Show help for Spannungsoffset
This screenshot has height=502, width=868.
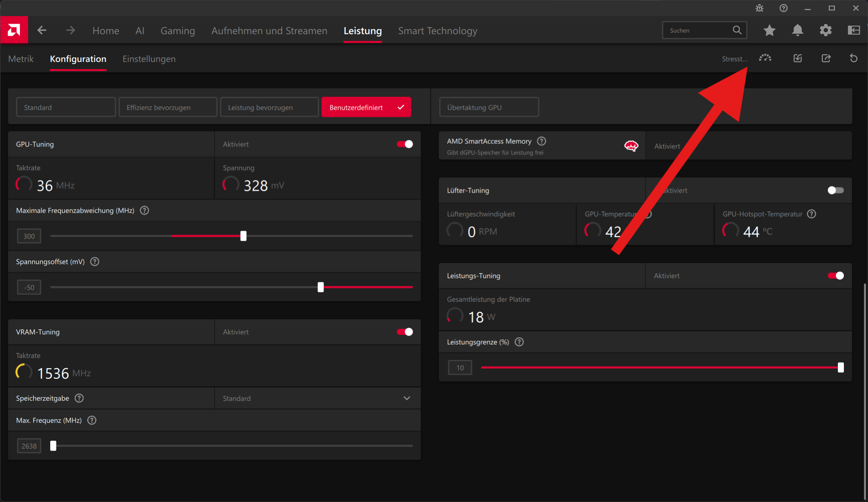click(x=95, y=262)
